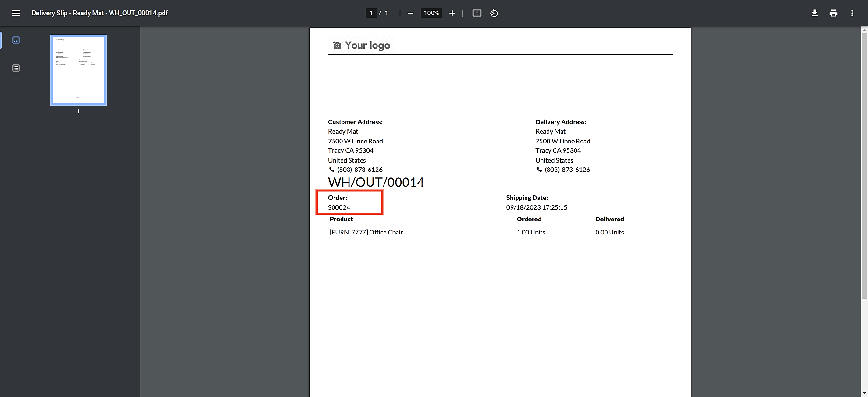Open the sidebar hamburger menu
Screen dimensions: 868x397
coord(16,13)
